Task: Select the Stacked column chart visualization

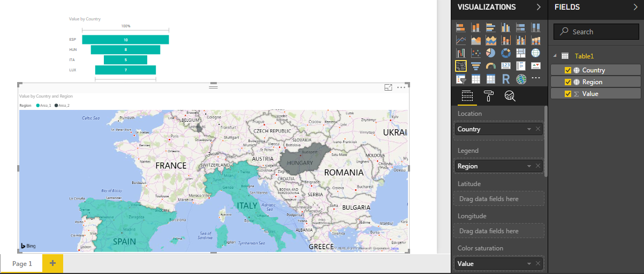Action: 475,27
